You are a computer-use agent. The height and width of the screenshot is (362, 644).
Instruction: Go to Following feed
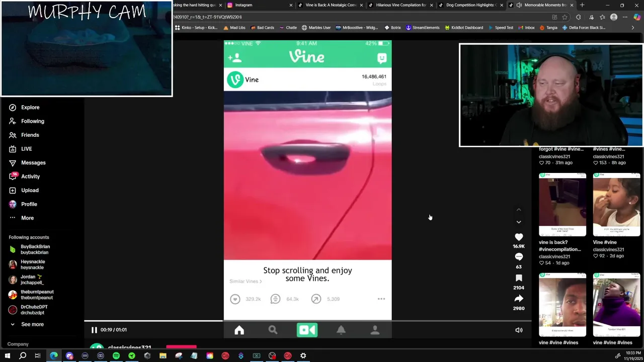tap(26, 121)
